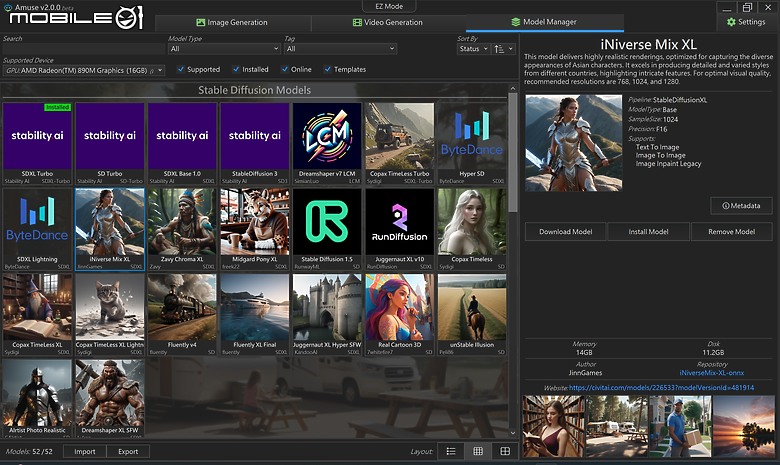
Task: Open the Model Manager tab
Action: click(544, 22)
